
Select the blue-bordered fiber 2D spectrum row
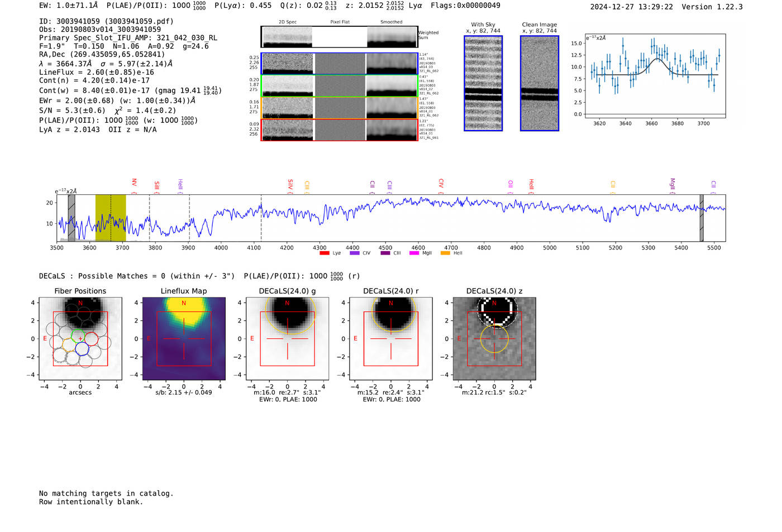pos(340,64)
